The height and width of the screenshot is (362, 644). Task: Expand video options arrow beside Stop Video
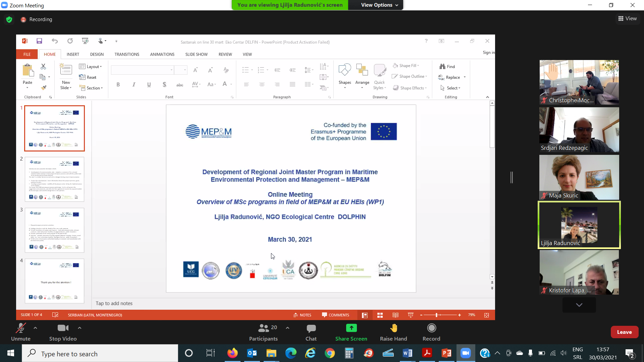point(79,328)
